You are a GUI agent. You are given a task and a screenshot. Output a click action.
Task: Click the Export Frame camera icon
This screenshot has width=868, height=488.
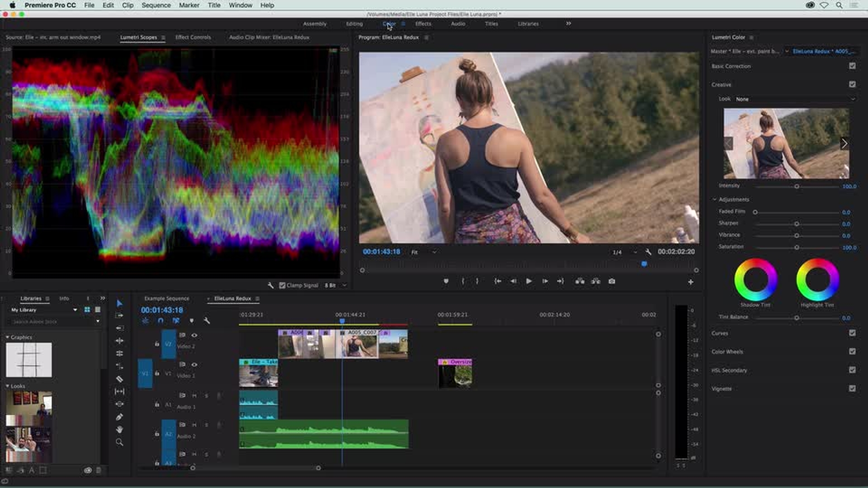pos(612,282)
